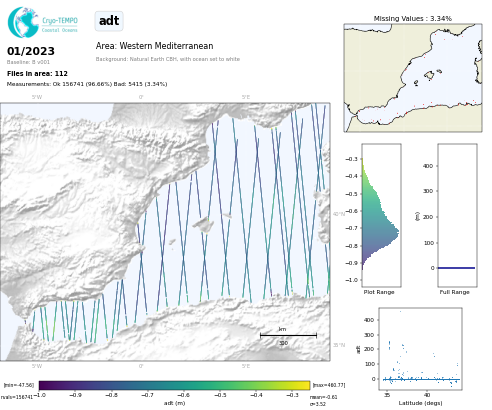492x410 pixels.
Task: Click the Full Range histogram chart
Action: (457, 215)
